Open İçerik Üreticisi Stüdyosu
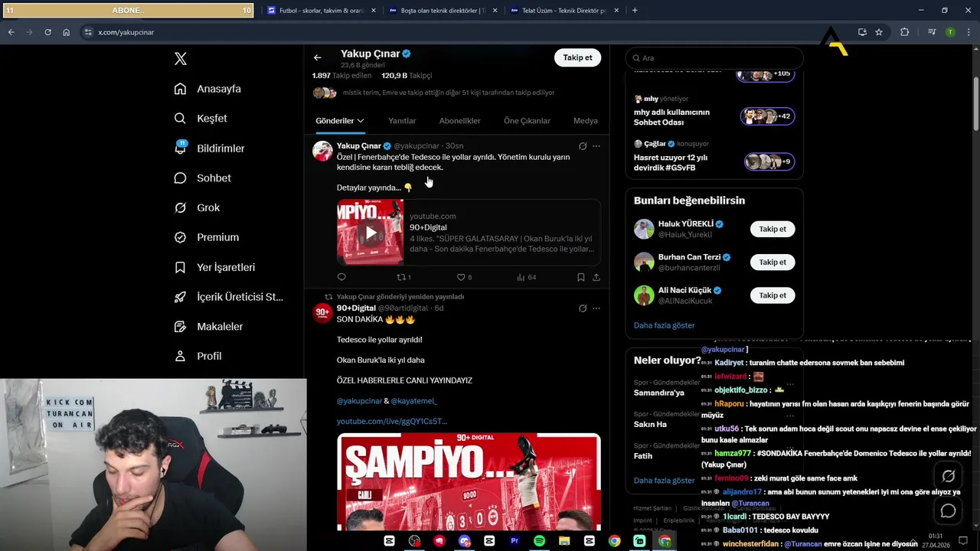The image size is (980, 551). pyautogui.click(x=228, y=297)
